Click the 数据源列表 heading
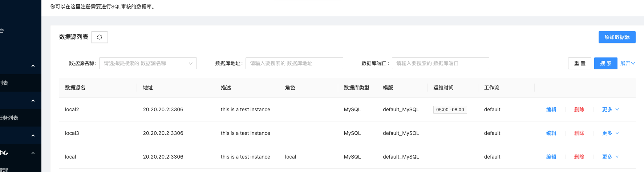 pyautogui.click(x=74, y=37)
